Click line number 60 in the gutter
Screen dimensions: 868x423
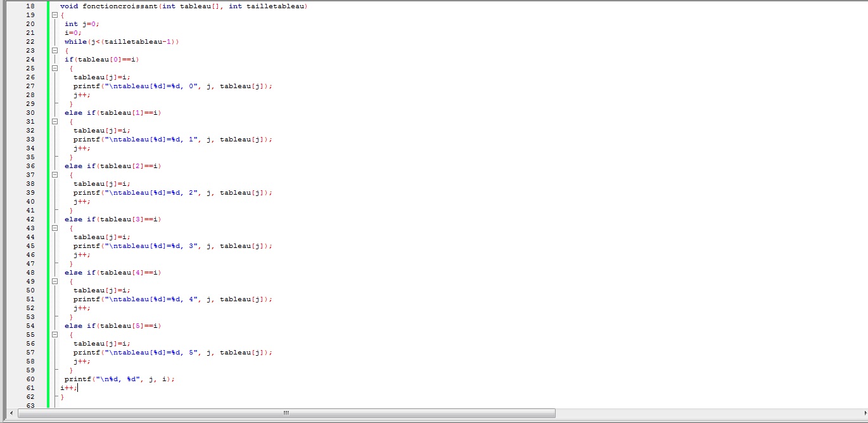coord(30,379)
